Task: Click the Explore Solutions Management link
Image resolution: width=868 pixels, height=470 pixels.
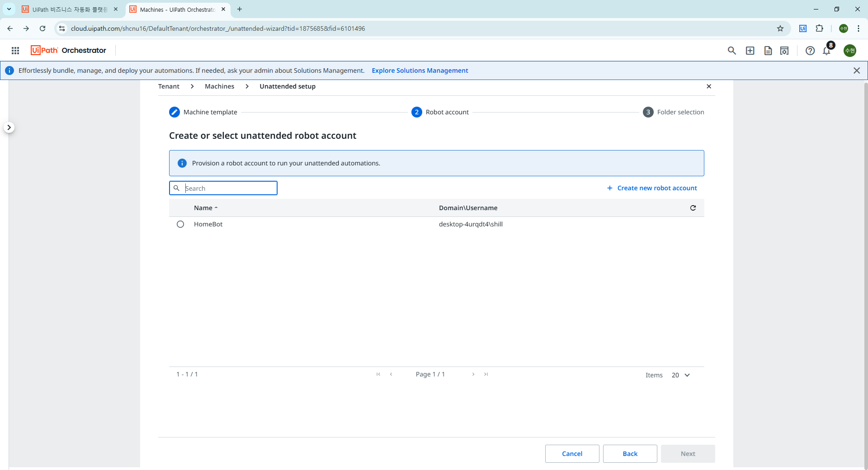Action: click(x=420, y=70)
